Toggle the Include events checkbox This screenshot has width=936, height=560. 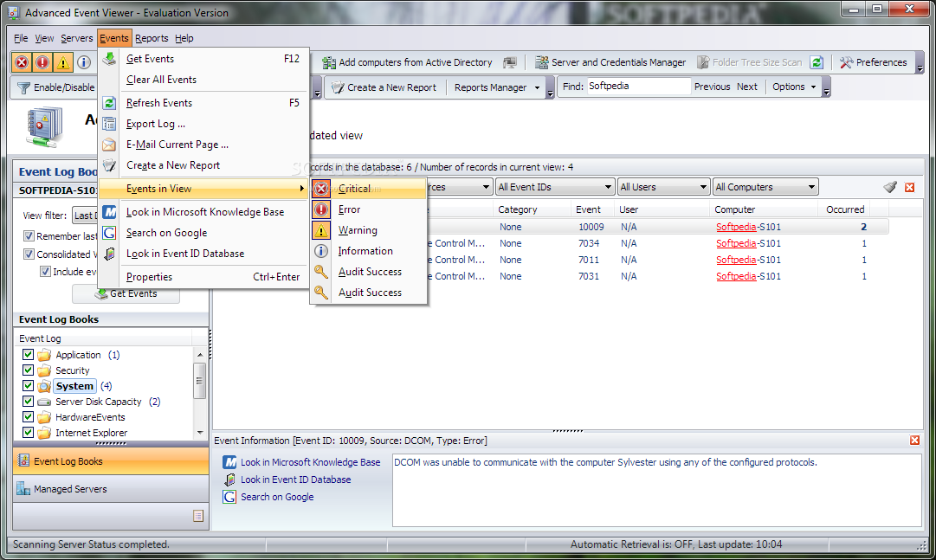[x=45, y=272]
